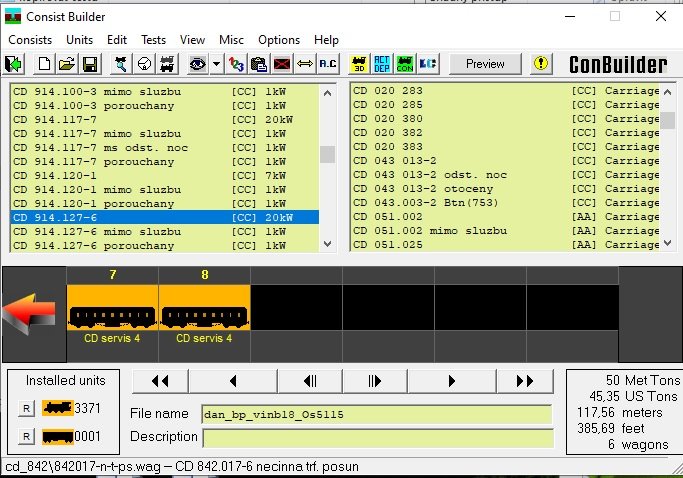The height and width of the screenshot is (478, 683).
Task: Click the green CON toolbar icon
Action: click(x=405, y=64)
